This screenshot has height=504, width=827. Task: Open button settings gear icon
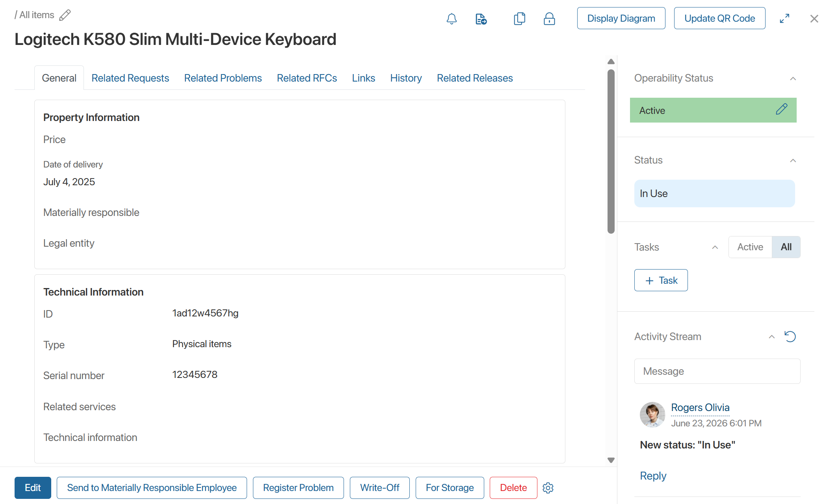coord(548,488)
